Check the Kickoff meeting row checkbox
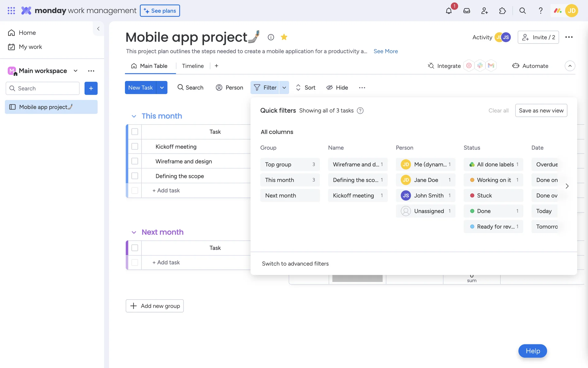The image size is (588, 368). 135,147
